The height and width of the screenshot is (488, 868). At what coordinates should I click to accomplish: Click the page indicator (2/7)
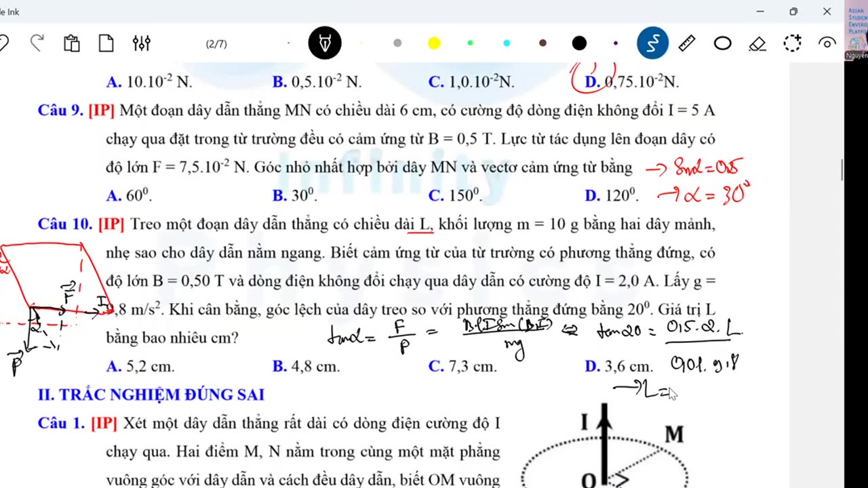(216, 44)
